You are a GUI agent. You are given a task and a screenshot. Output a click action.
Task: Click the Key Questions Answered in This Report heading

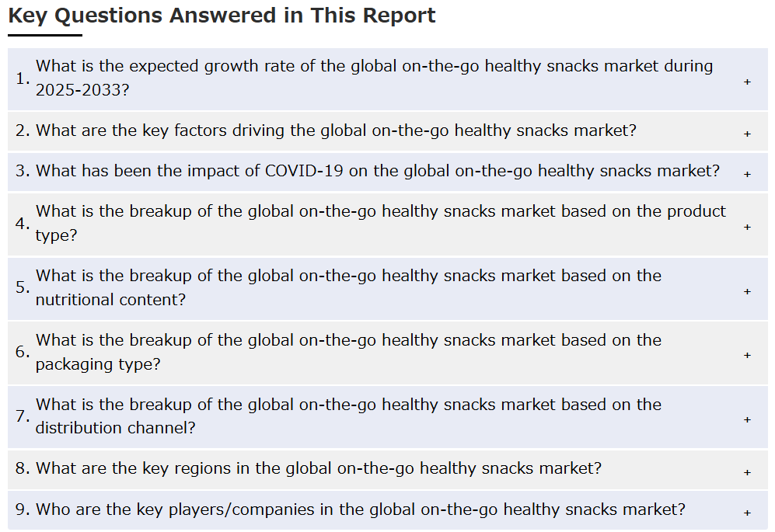click(222, 16)
